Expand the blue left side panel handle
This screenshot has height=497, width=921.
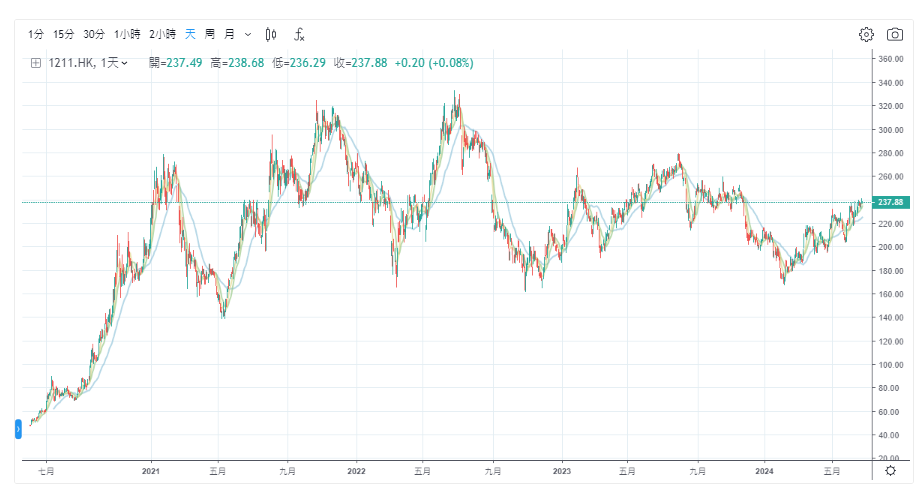[18, 429]
